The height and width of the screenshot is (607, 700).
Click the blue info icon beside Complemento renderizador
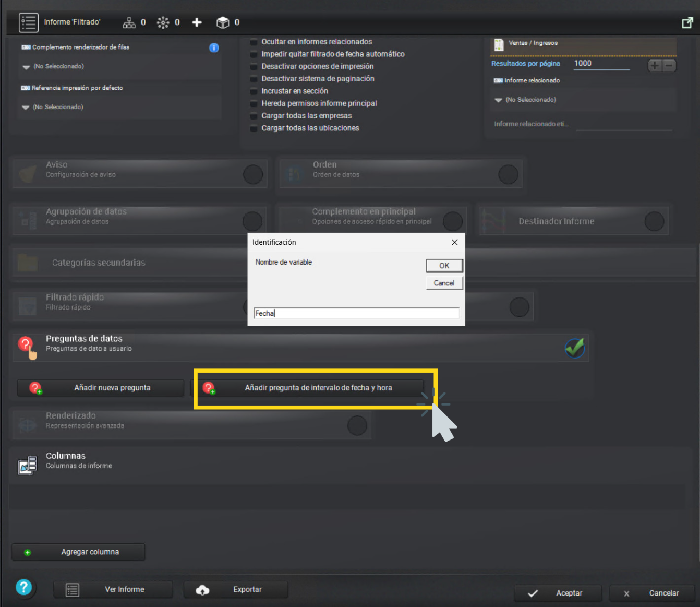click(x=214, y=47)
